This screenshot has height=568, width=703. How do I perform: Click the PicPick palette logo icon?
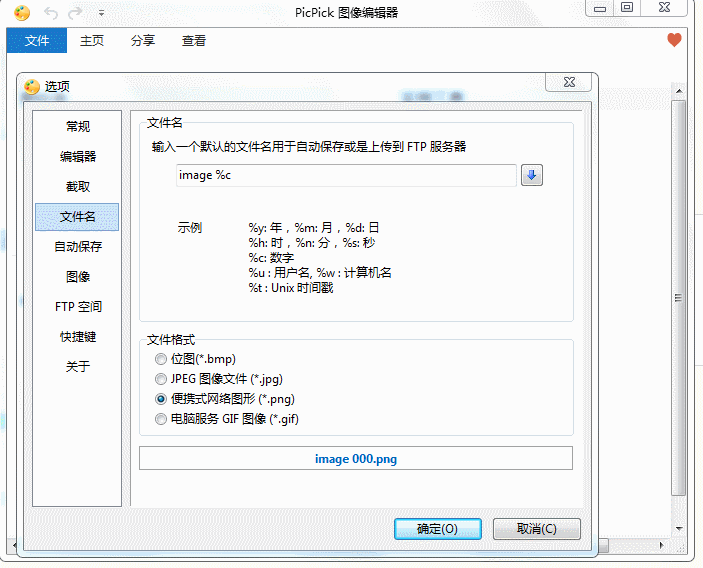(x=22, y=13)
